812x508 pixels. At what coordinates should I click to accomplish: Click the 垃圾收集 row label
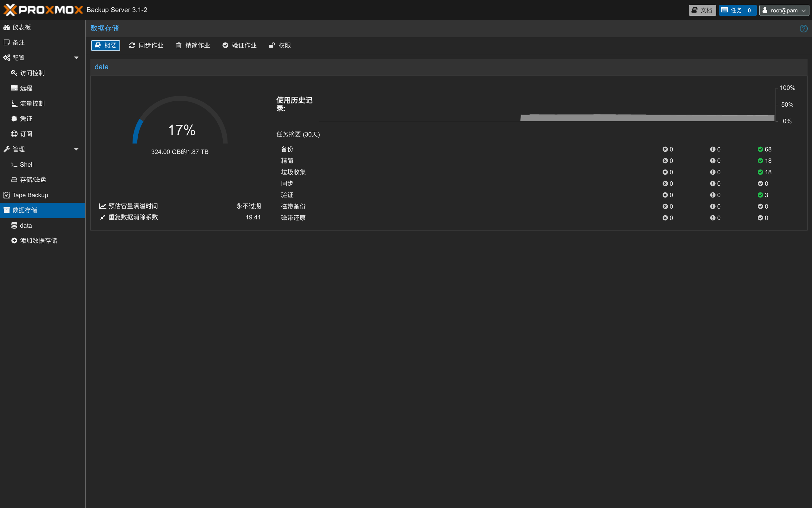[293, 172]
